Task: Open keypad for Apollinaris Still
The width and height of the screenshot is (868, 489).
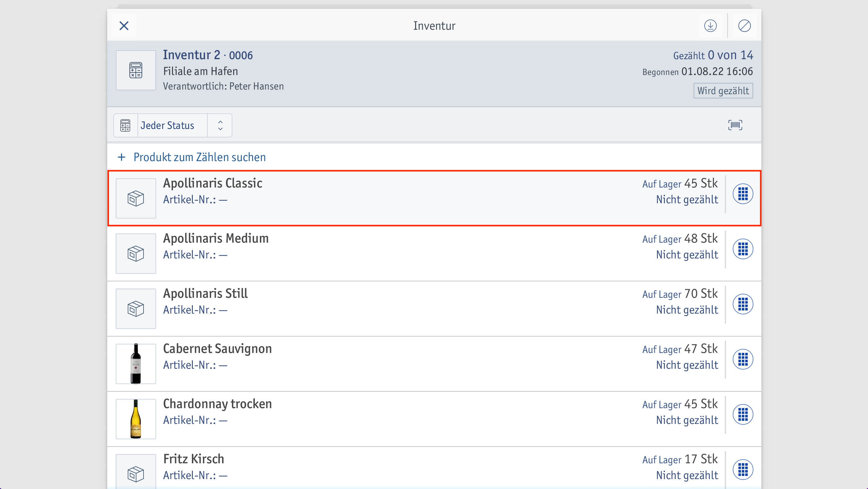Action: [743, 304]
